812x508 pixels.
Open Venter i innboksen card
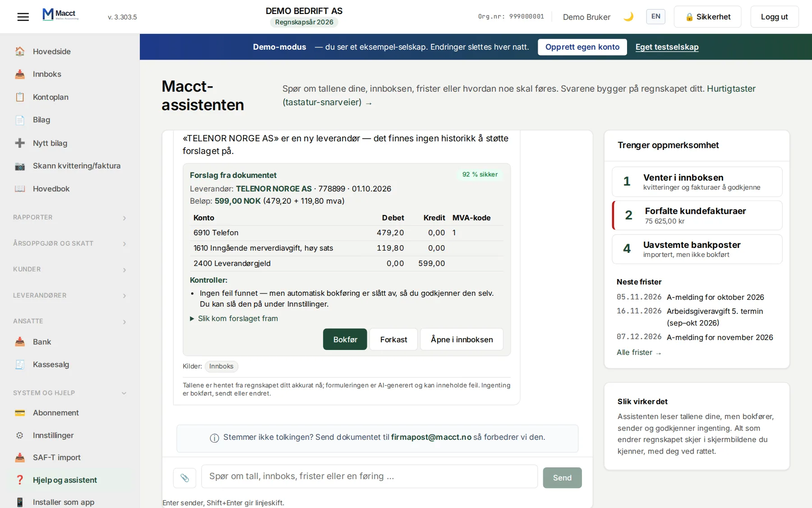pos(697,182)
